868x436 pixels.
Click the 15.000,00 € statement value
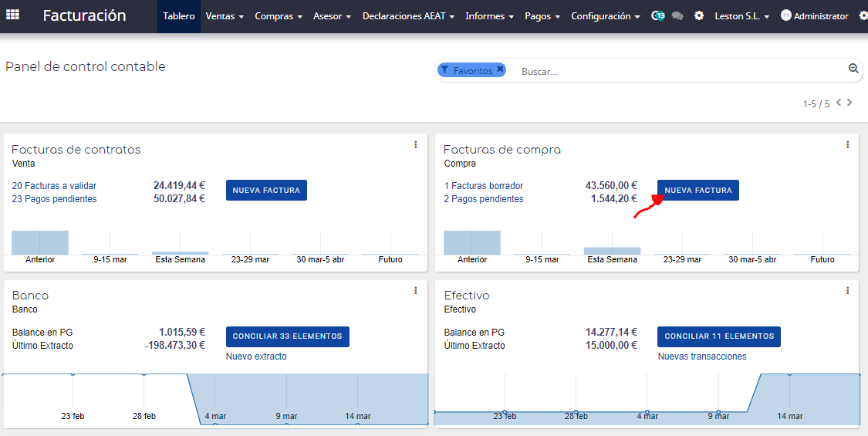(x=611, y=345)
